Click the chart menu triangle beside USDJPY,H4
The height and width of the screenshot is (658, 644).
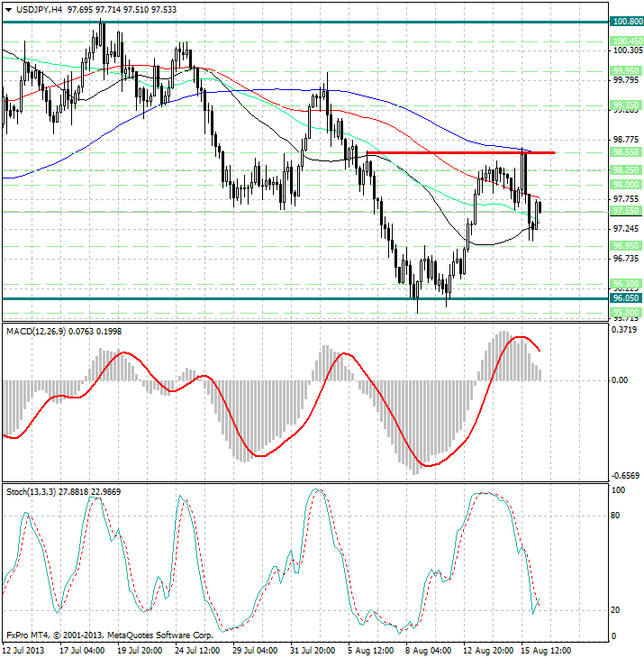(8, 10)
